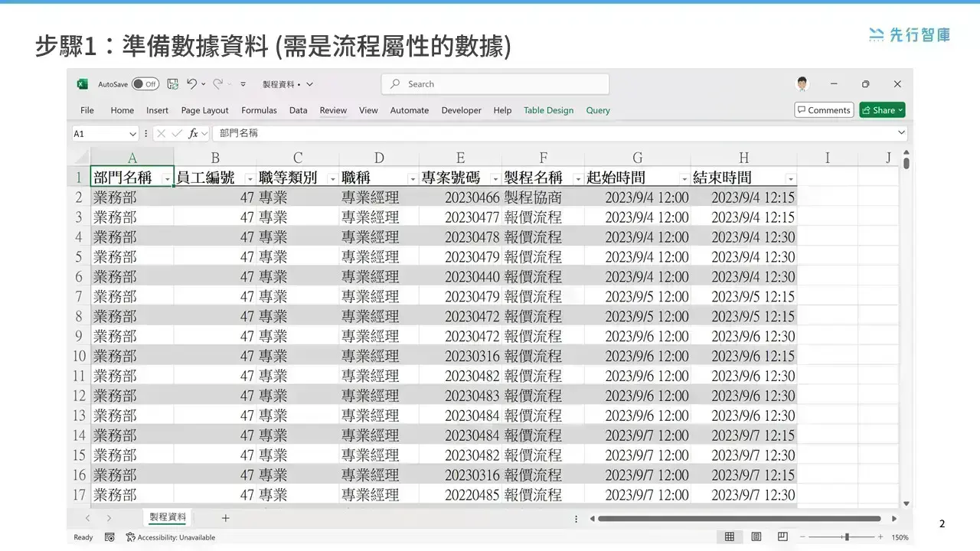Click the green Share button

[x=882, y=110]
